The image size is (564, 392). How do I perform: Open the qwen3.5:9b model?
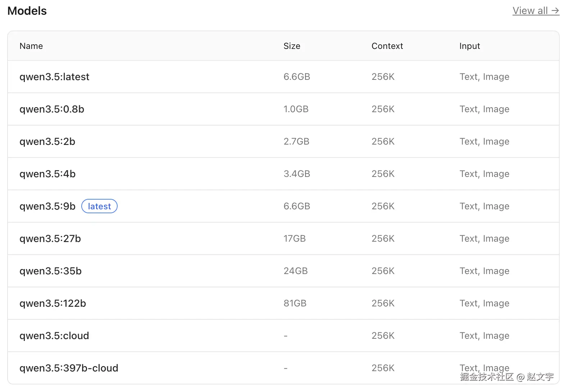pyautogui.click(x=47, y=206)
